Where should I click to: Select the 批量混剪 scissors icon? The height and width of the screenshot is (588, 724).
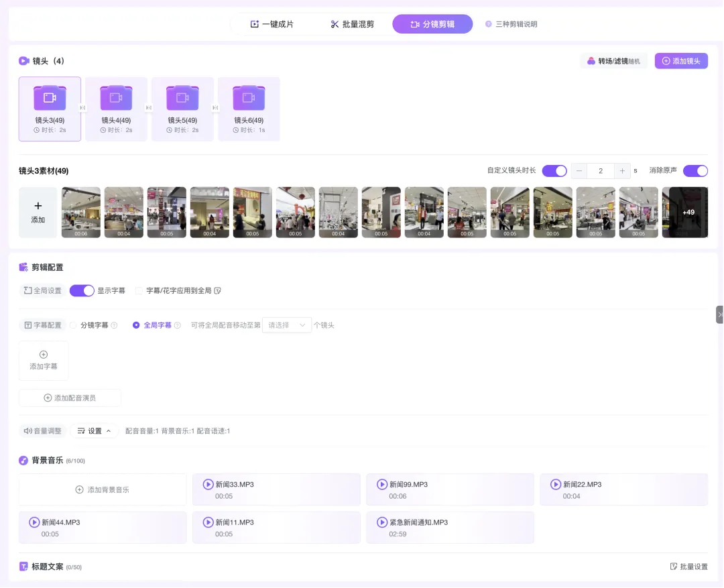335,24
